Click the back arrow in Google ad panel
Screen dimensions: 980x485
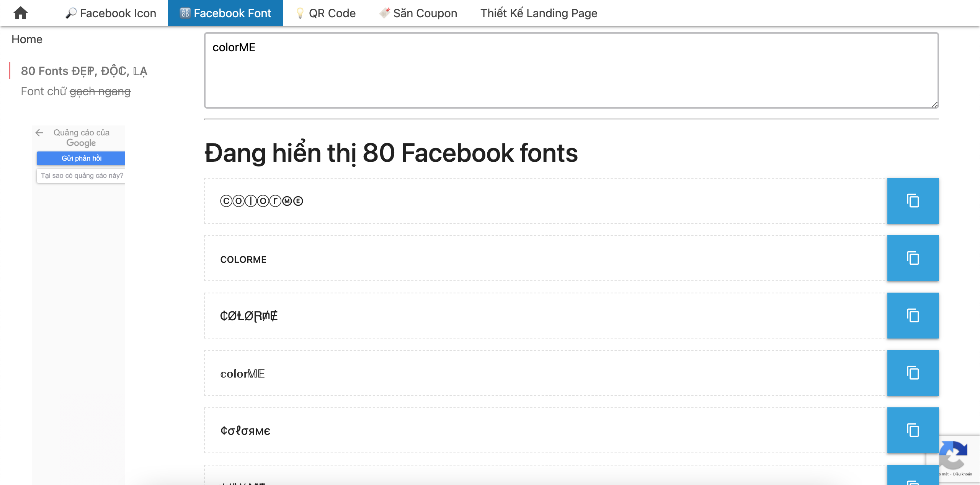pos(39,133)
